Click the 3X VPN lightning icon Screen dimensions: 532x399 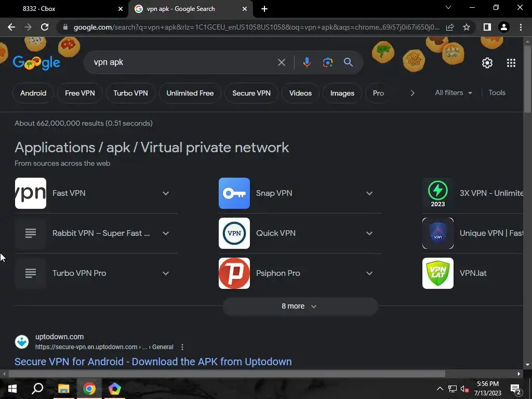click(x=437, y=193)
